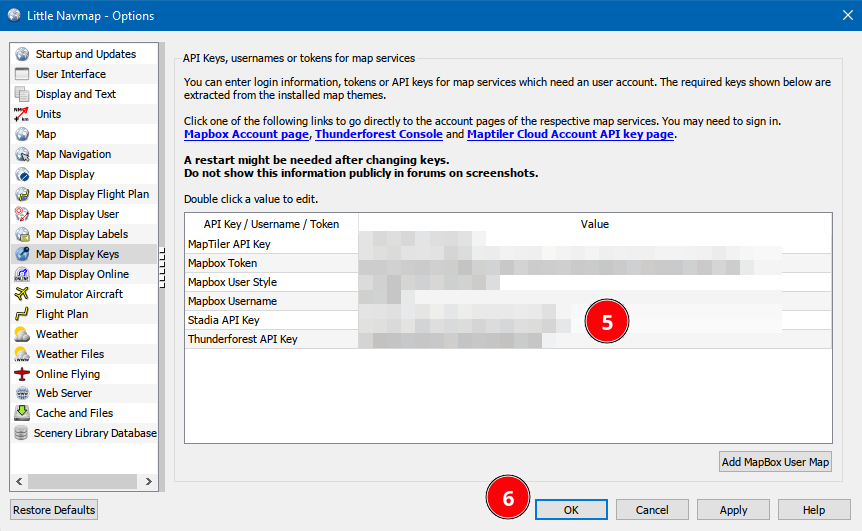Open the Thunderforest Console link

379,134
